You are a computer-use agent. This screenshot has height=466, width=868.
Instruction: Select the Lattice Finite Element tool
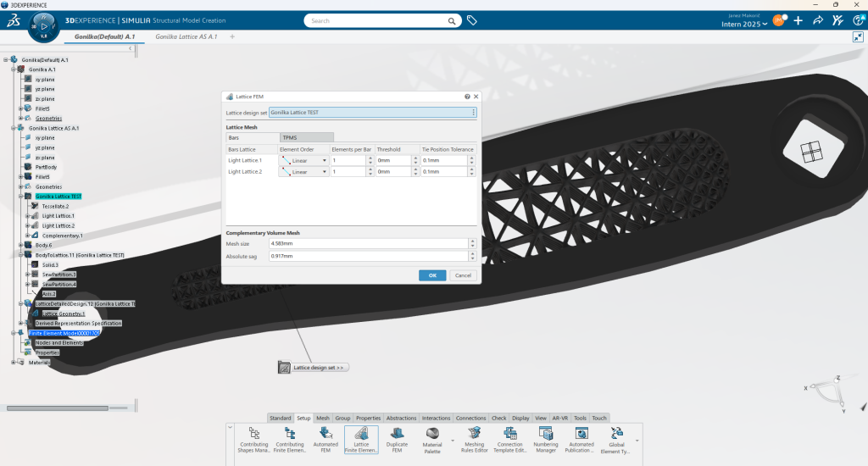coord(361,440)
